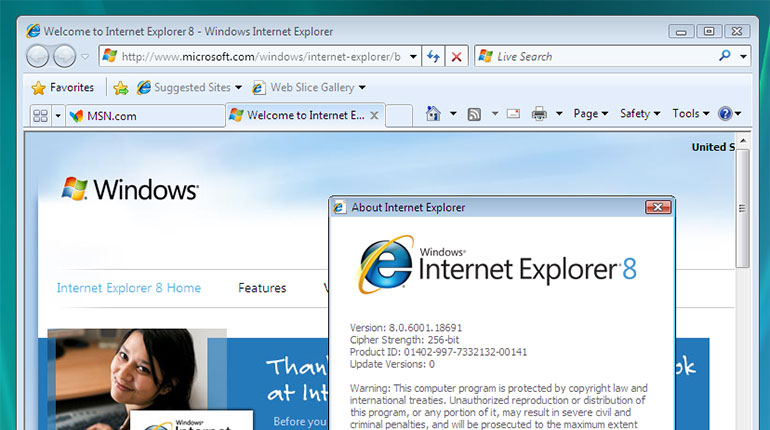The height and width of the screenshot is (430, 770).
Task: Close the About Internet Explorer dialog
Action: (x=658, y=207)
